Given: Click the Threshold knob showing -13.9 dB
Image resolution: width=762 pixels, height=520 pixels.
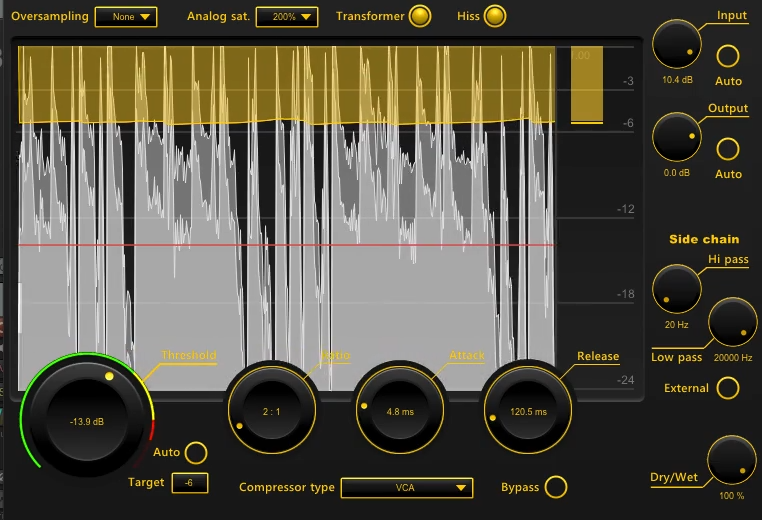Looking at the screenshot, I should (87, 421).
